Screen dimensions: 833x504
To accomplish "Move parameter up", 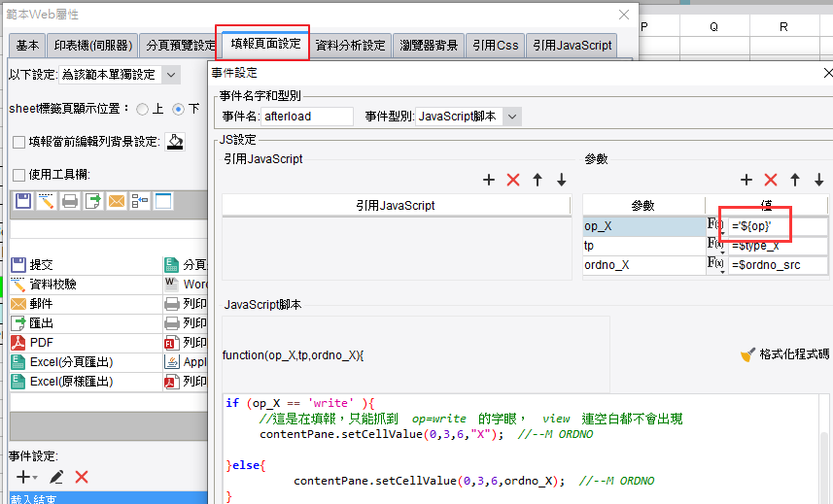I will [795, 180].
